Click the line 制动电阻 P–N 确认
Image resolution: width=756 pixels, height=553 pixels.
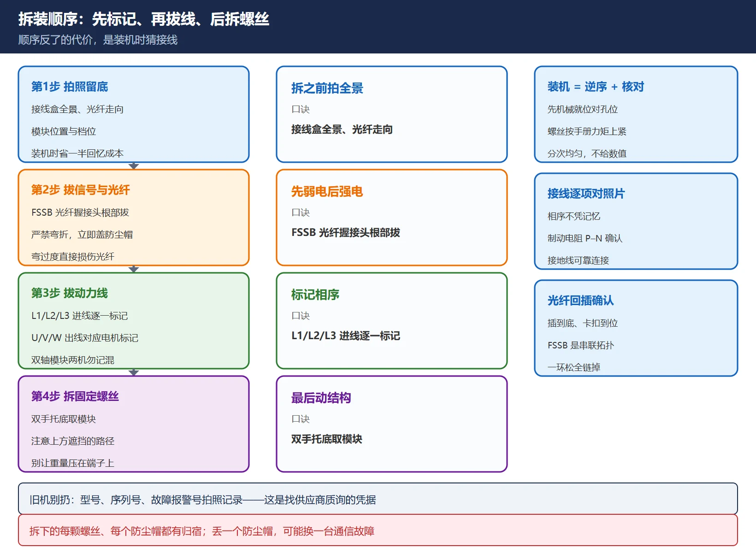(585, 238)
